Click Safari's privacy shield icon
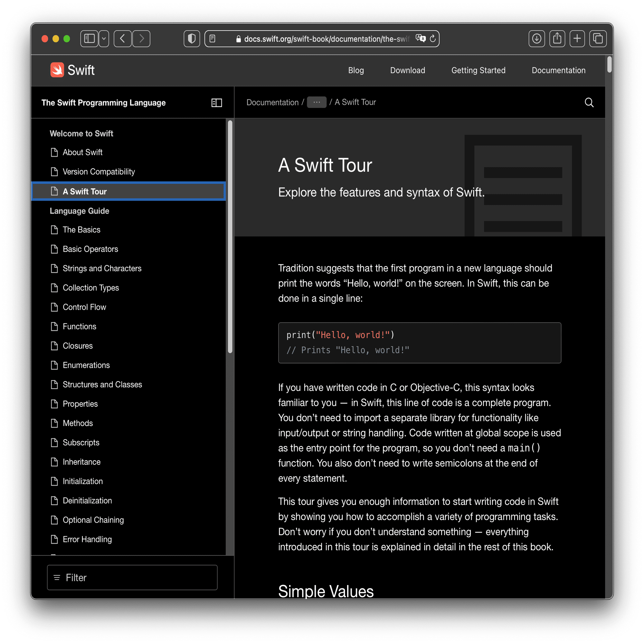 (192, 39)
